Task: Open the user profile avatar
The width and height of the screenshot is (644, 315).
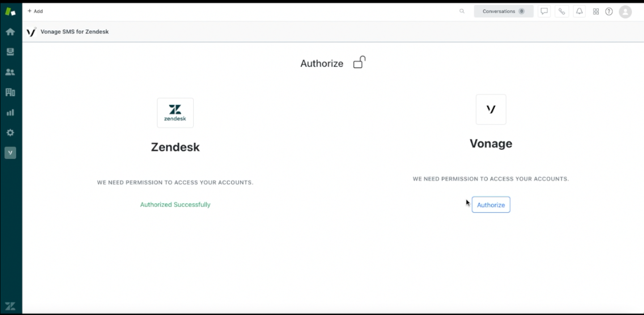Action: click(x=625, y=12)
